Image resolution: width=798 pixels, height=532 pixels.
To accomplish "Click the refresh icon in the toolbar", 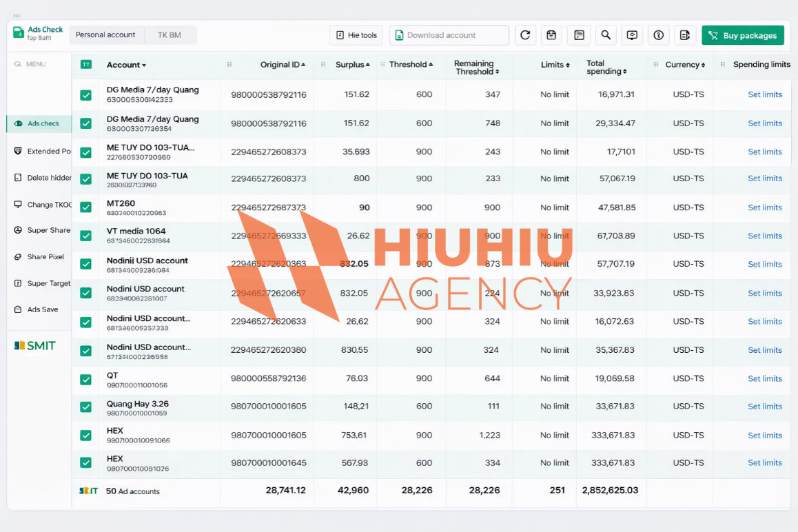I will (525, 35).
